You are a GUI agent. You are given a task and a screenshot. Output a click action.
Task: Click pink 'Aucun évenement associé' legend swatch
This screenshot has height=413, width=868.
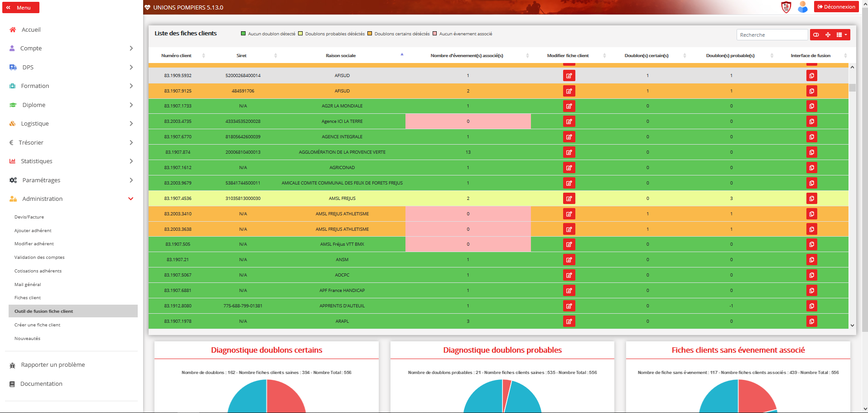[434, 34]
